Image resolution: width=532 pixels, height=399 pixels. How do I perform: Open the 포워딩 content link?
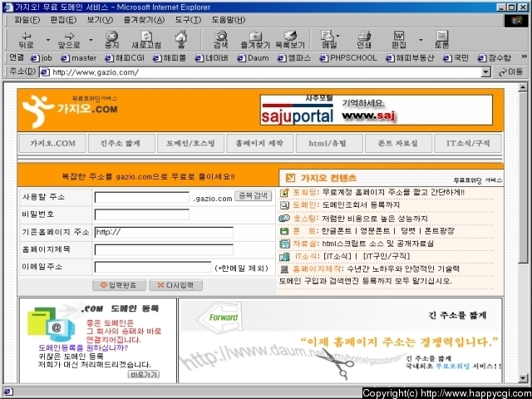tap(306, 192)
